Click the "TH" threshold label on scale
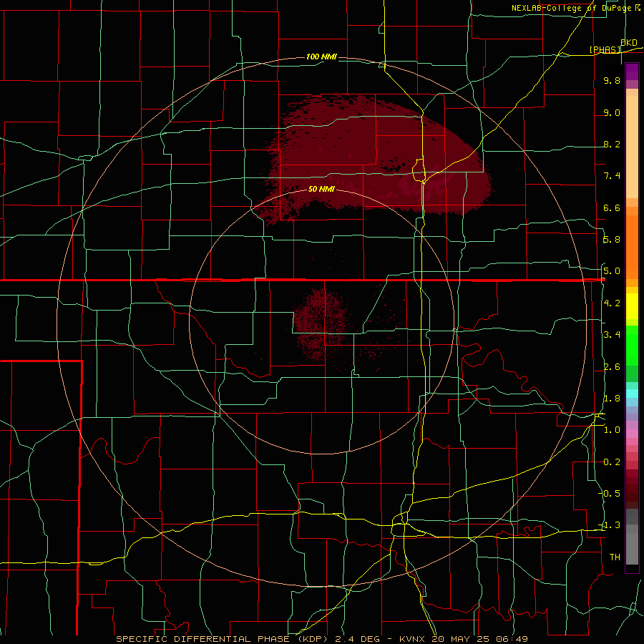The height and width of the screenshot is (644, 644). (615, 557)
